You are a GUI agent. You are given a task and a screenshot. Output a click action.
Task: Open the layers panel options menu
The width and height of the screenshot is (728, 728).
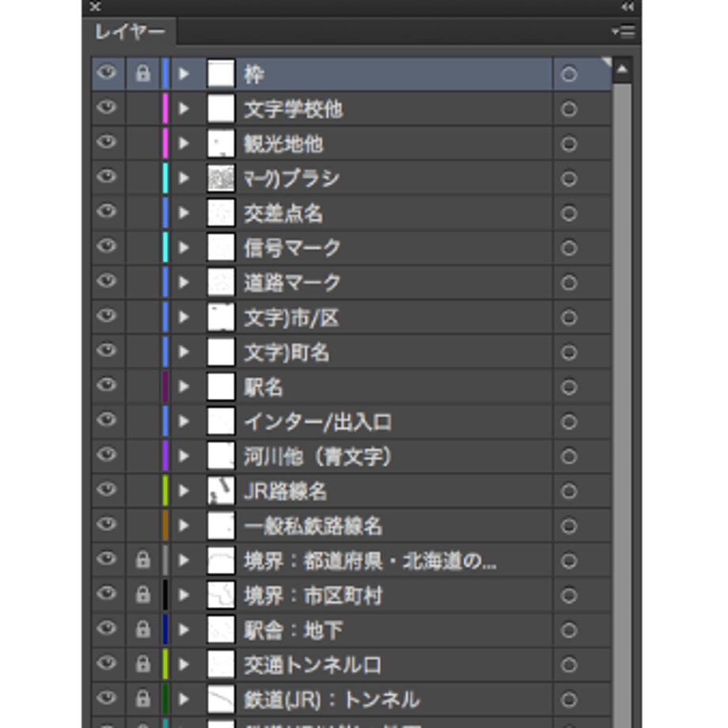pyautogui.click(x=623, y=32)
